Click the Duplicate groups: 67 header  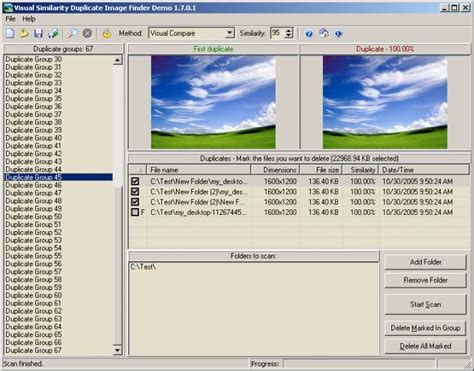[63, 49]
